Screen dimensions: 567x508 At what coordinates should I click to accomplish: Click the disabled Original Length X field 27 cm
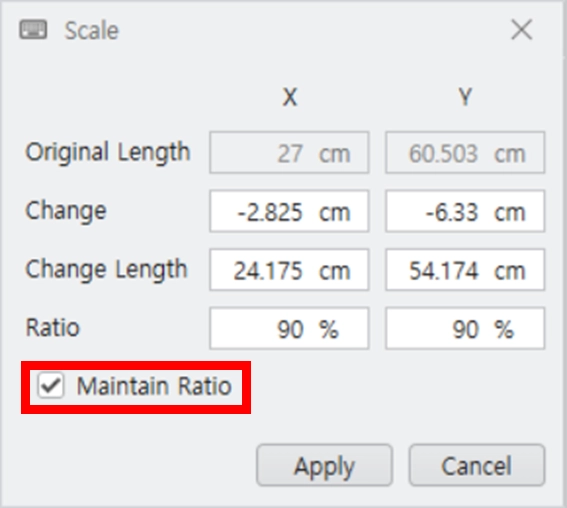point(289,153)
